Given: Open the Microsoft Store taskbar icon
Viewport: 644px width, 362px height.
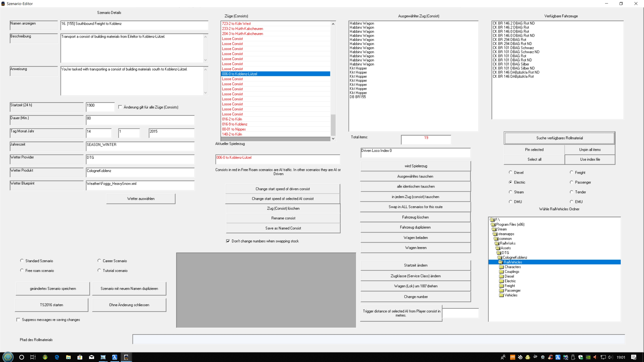Looking at the screenshot, I should click(80, 357).
